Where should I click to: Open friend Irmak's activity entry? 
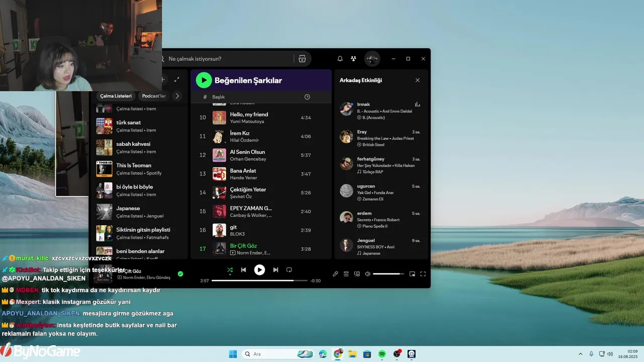click(381, 111)
